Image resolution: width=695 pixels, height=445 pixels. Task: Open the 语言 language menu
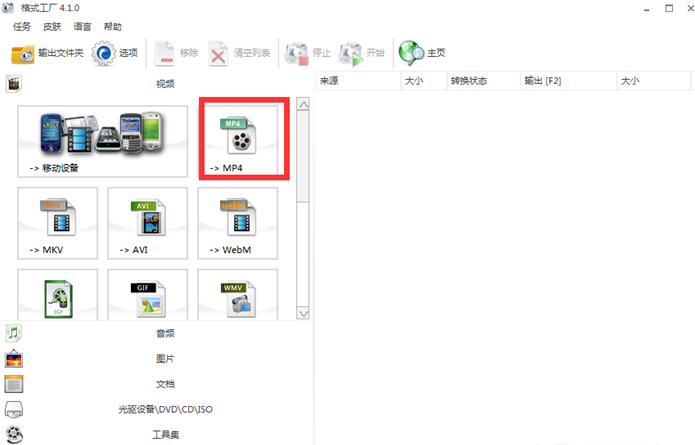tap(82, 27)
